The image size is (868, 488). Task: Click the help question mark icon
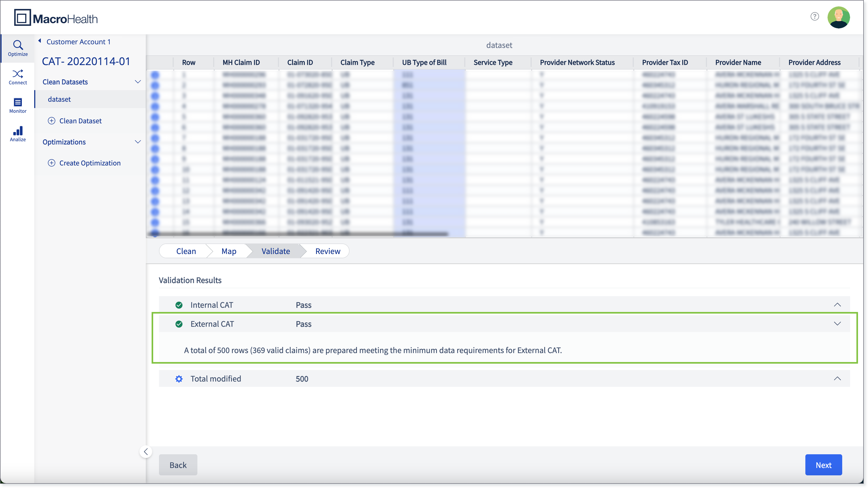tap(814, 17)
